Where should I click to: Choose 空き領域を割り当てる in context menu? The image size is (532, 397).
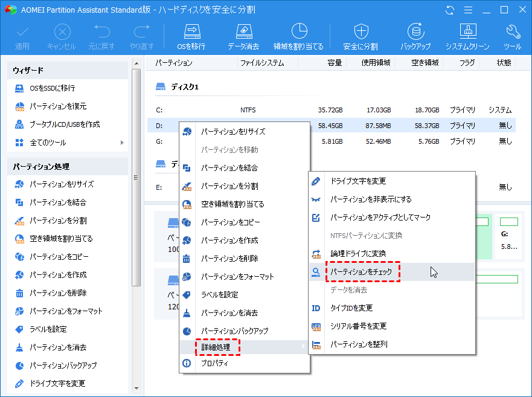(x=245, y=204)
